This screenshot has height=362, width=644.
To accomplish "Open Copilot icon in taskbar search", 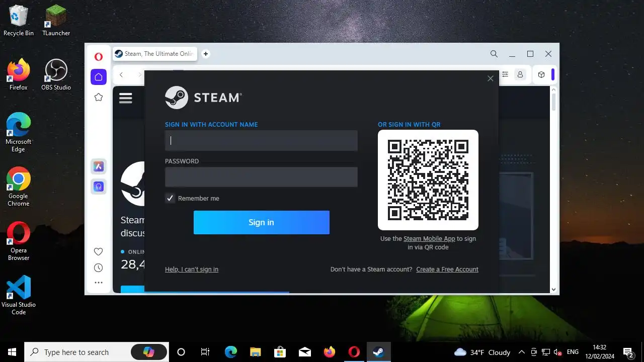I will (148, 352).
